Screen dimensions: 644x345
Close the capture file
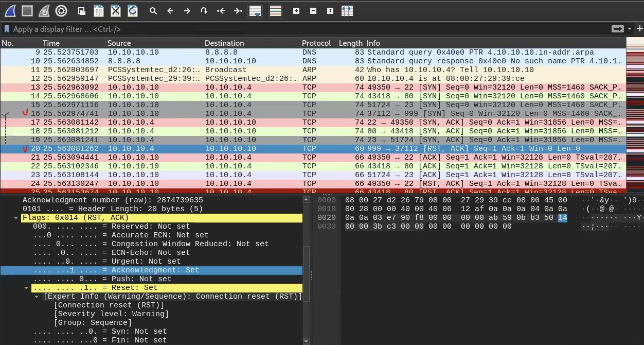pos(116,10)
